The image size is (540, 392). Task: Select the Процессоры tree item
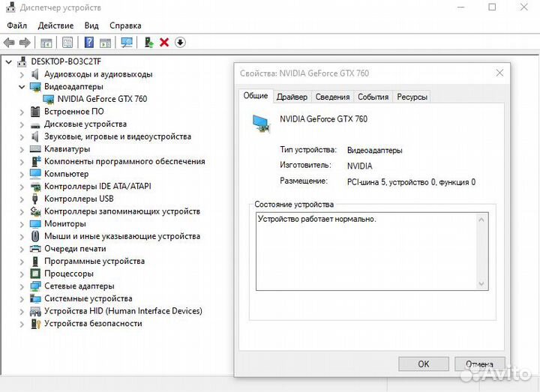[69, 274]
